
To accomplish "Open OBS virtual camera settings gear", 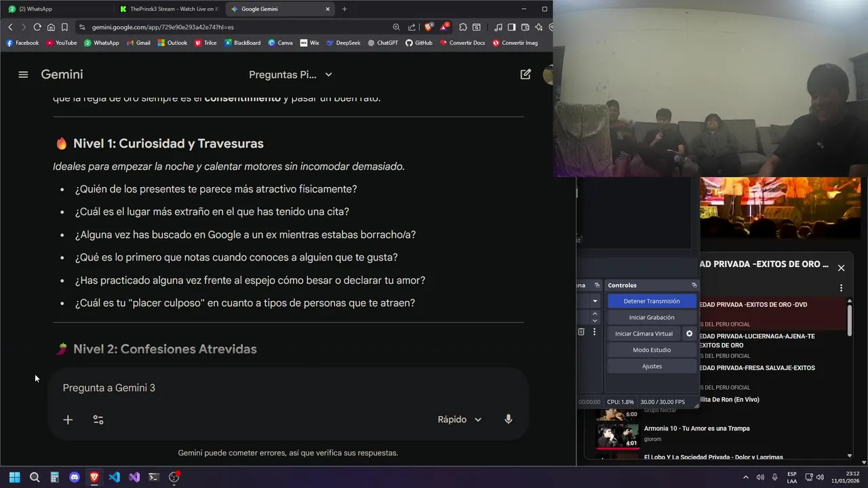I will pyautogui.click(x=689, y=333).
